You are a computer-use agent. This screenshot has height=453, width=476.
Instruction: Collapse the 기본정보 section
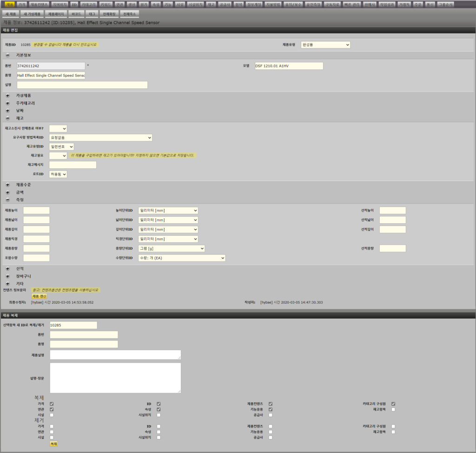(x=8, y=55)
